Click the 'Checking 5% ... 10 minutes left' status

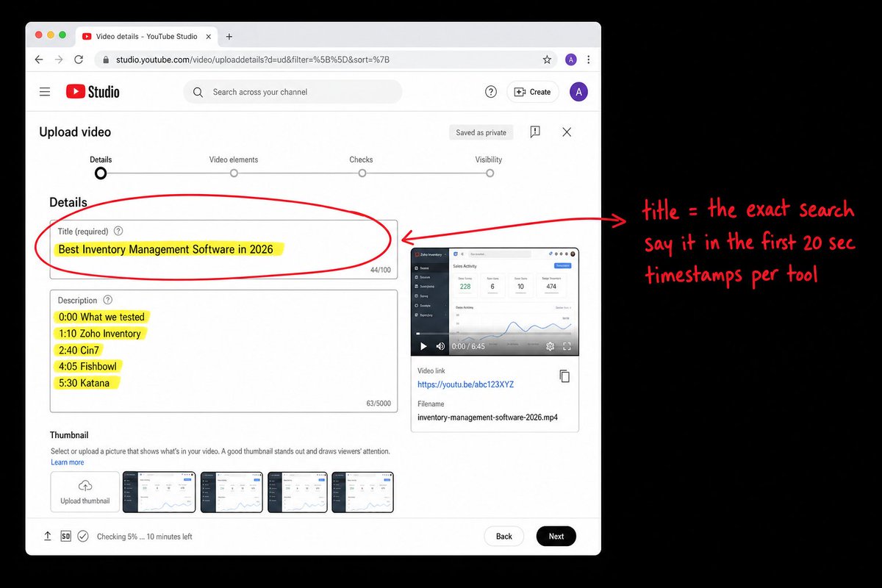point(145,537)
